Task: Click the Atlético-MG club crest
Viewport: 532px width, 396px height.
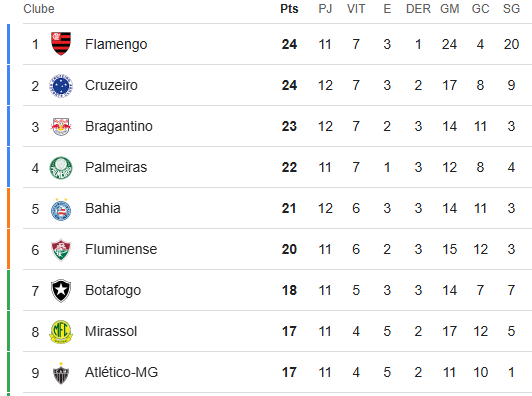Action: pyautogui.click(x=61, y=373)
